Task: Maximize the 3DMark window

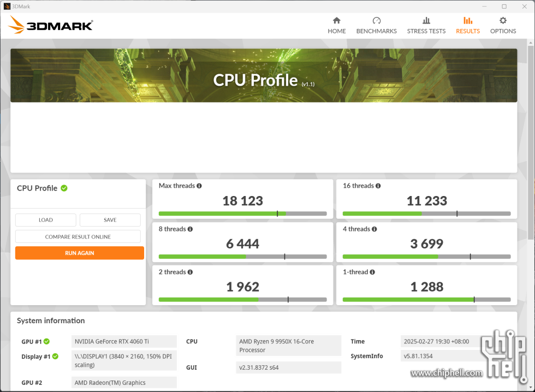Action: coord(504,7)
